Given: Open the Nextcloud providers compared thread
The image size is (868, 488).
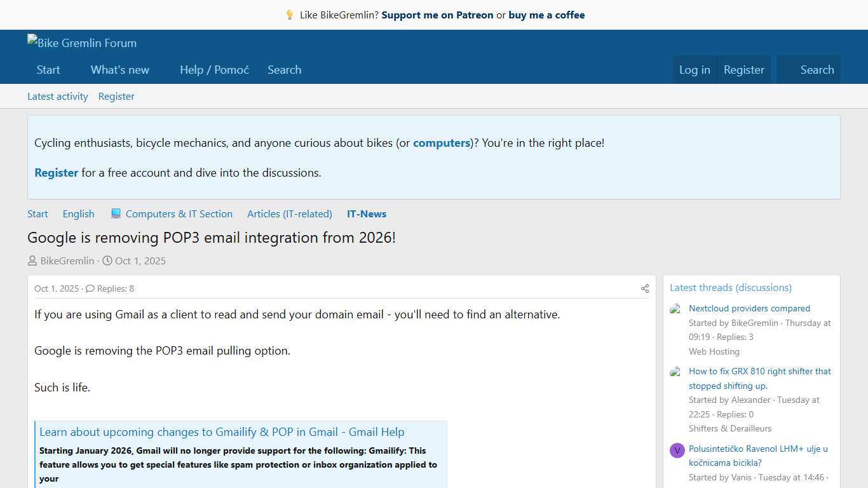Looking at the screenshot, I should (749, 308).
